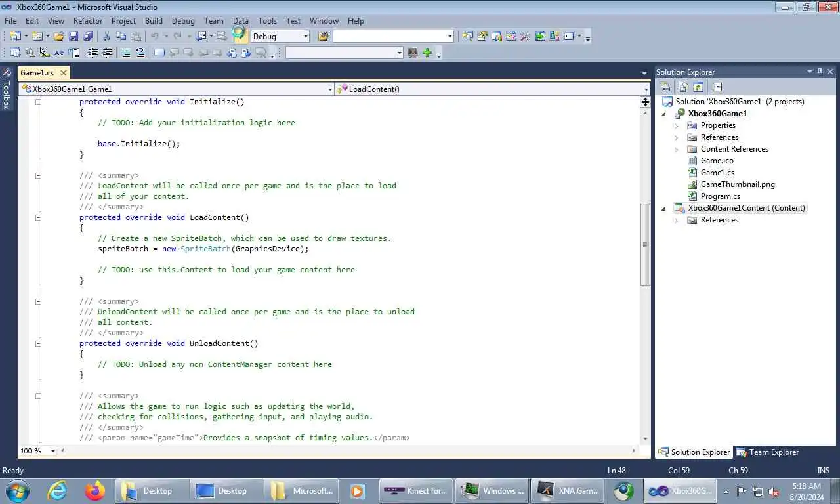840x504 pixels.
Task: Click the Windows Start orb
Action: pyautogui.click(x=16, y=490)
